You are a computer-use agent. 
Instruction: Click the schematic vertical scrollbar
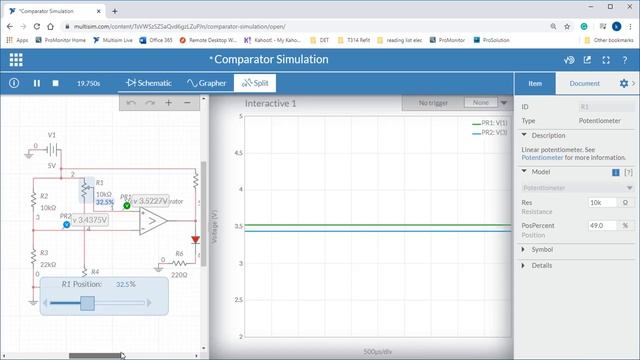point(204,214)
